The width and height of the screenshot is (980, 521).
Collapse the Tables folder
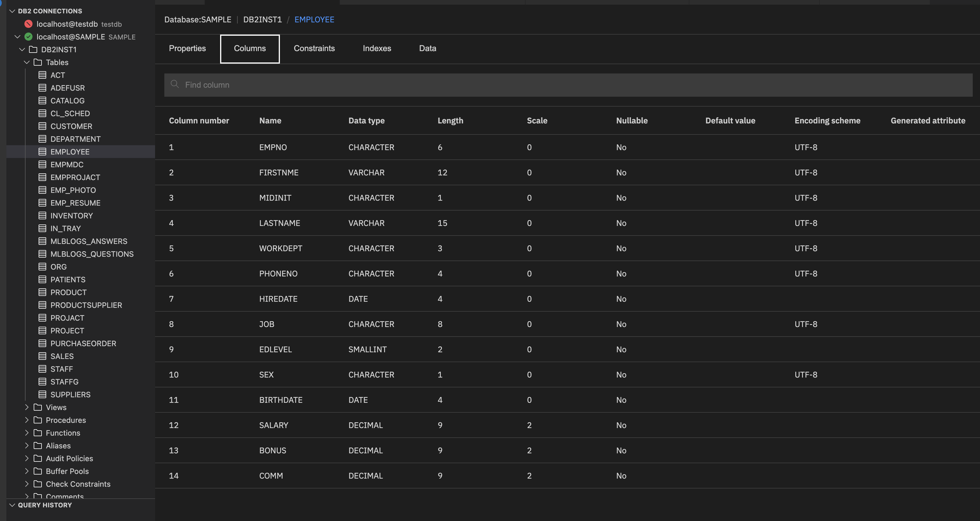pos(27,62)
